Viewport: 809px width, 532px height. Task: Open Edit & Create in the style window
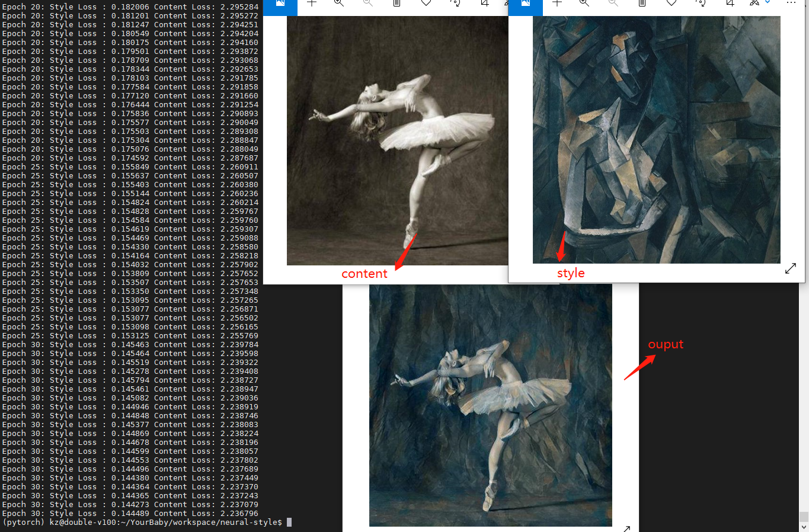(754, 4)
